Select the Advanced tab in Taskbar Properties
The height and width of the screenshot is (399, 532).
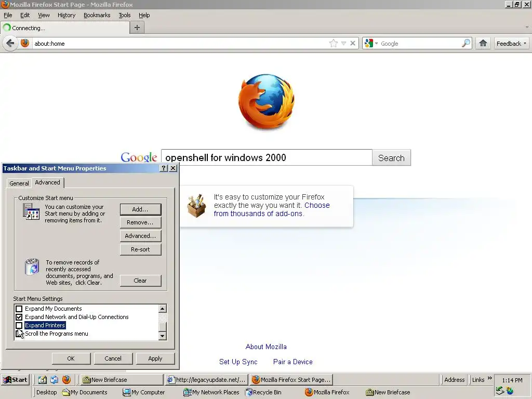(47, 182)
